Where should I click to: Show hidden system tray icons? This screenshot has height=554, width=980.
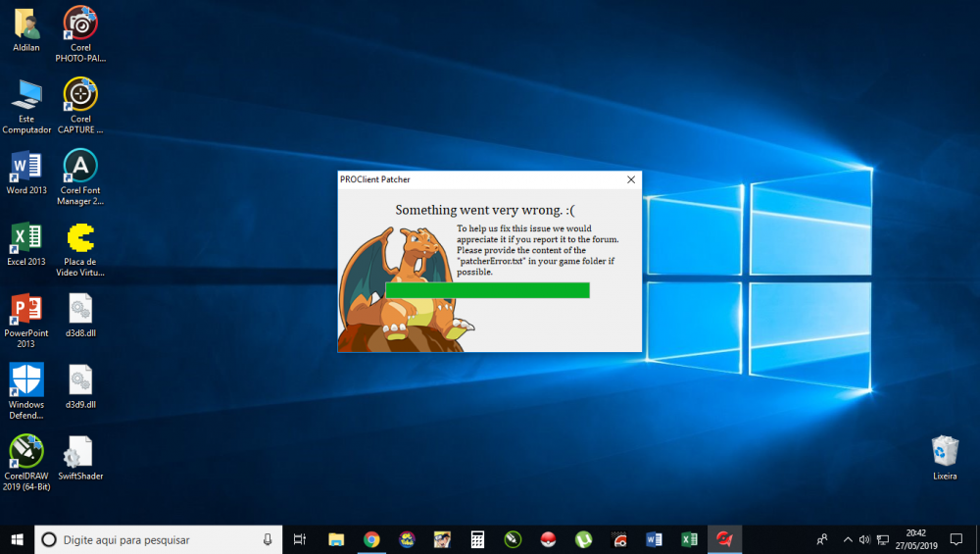[x=848, y=539]
